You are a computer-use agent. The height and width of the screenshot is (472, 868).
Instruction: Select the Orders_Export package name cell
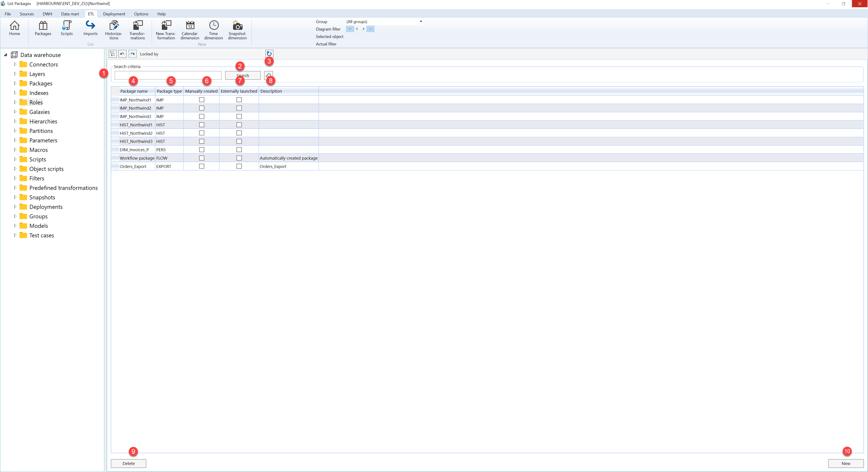point(137,166)
